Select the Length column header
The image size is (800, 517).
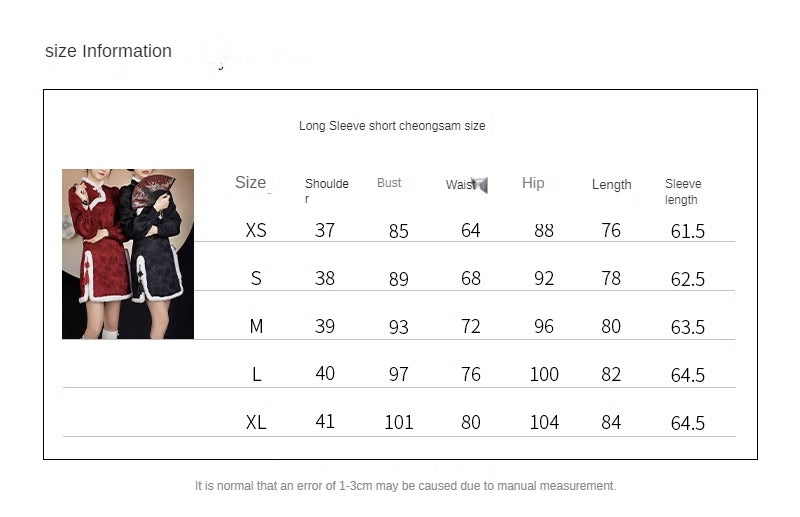click(x=611, y=185)
